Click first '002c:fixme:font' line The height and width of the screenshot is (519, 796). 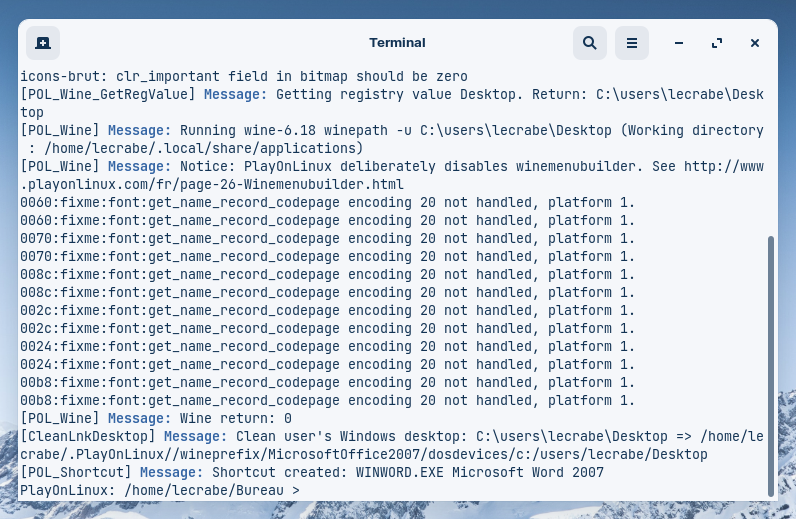click(327, 311)
